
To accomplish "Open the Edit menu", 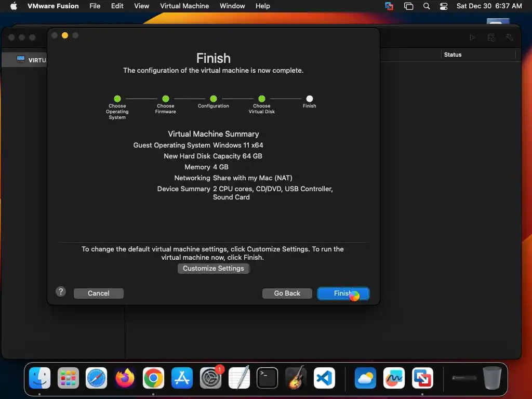I will (117, 6).
